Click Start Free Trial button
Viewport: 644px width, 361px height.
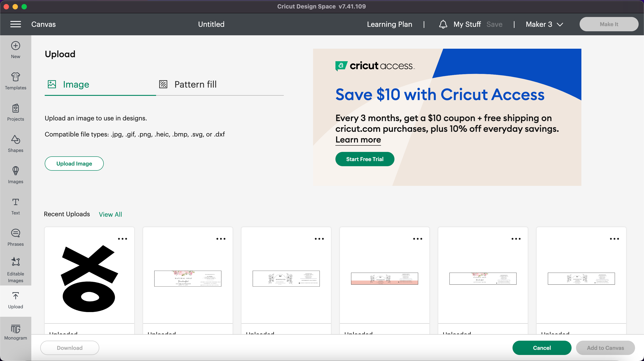364,159
